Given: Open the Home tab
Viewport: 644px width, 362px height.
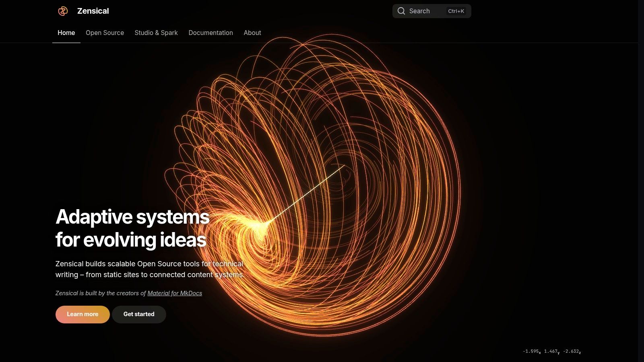Looking at the screenshot, I should pos(66,33).
